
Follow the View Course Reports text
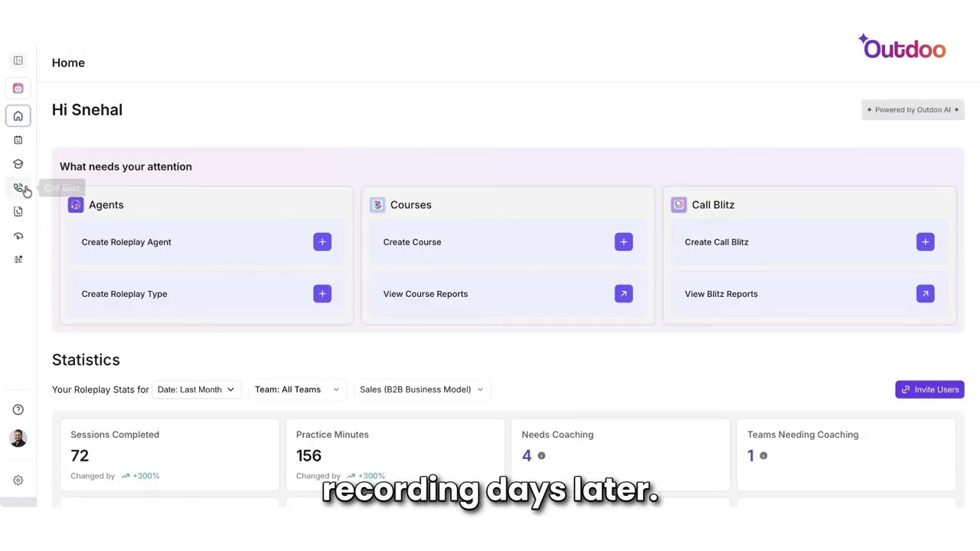pos(425,294)
